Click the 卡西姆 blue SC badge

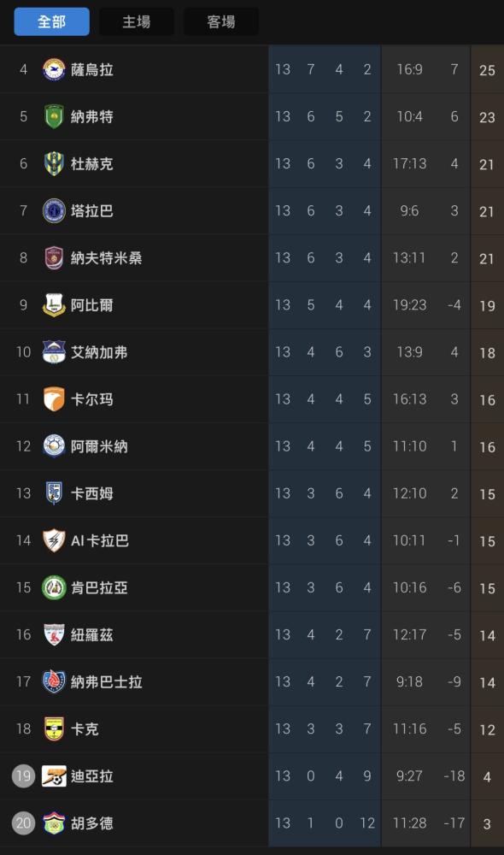click(54, 493)
